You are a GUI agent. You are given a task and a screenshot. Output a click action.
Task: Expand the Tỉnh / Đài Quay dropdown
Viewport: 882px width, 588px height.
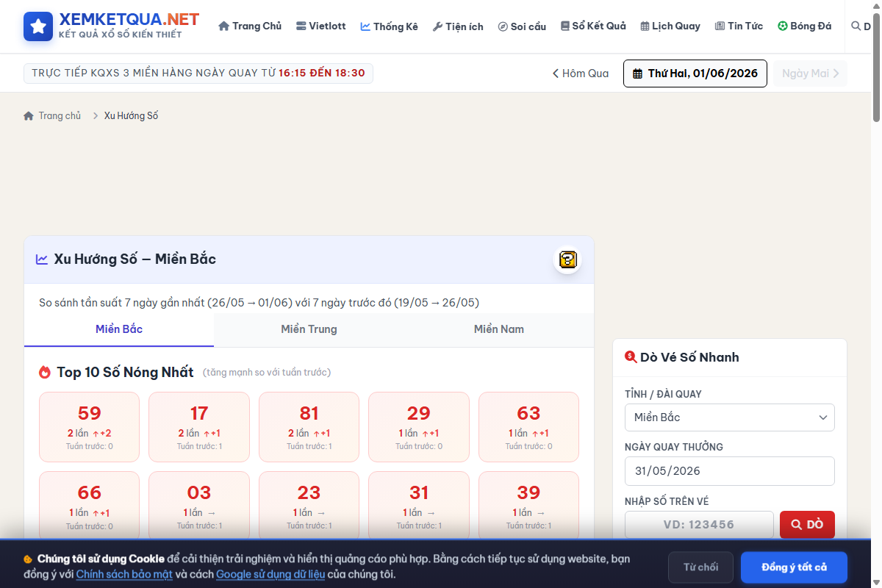click(x=730, y=417)
